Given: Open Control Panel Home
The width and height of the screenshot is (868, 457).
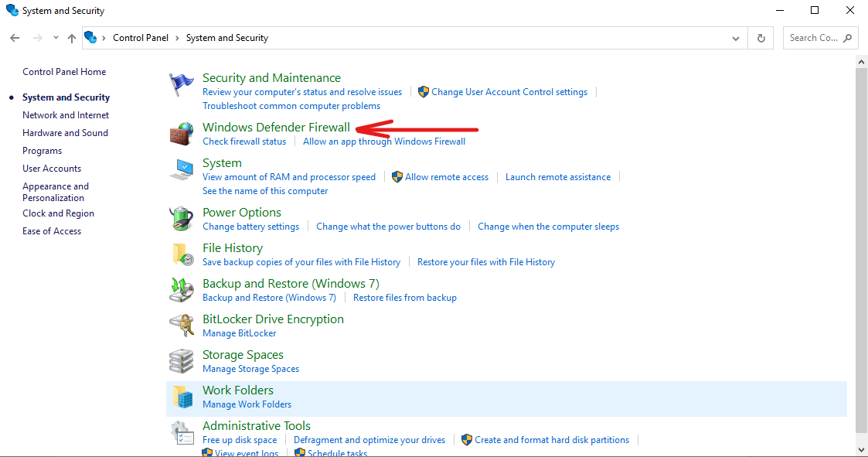Looking at the screenshot, I should click(64, 71).
